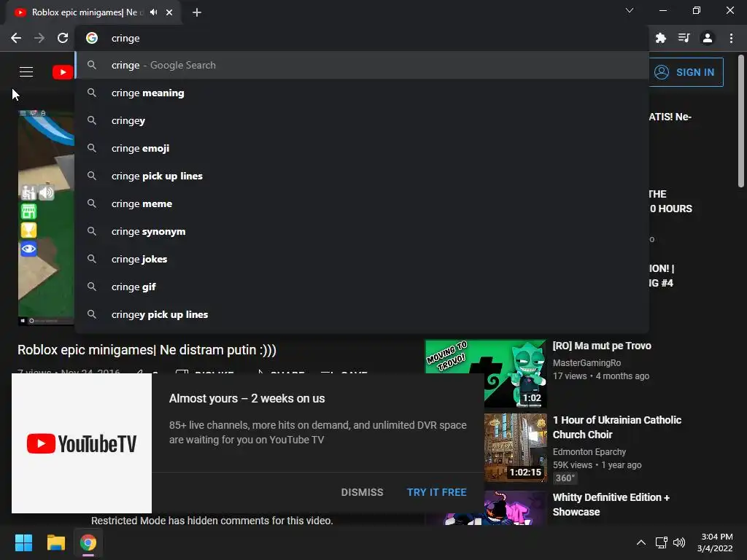
Task: Select the cringe gif suggestion
Action: [x=362, y=287]
